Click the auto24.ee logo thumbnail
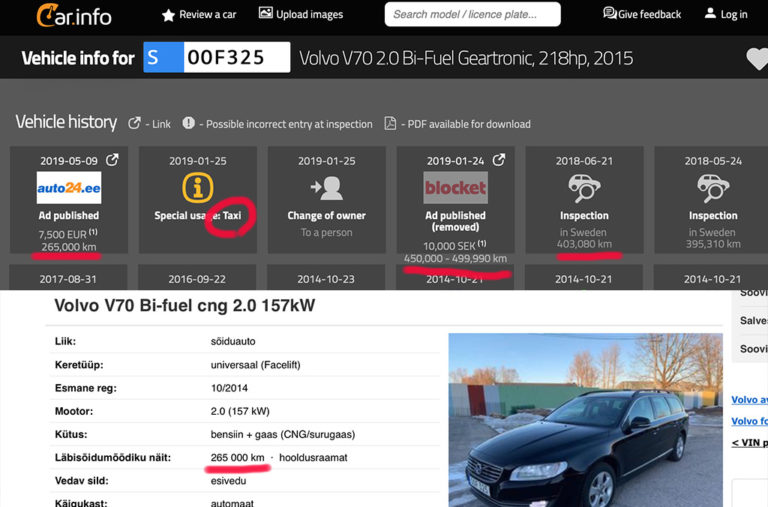The width and height of the screenshot is (768, 507). point(69,187)
